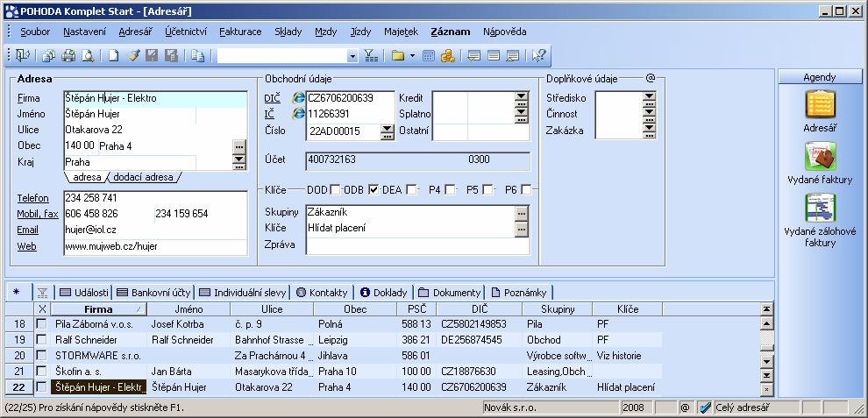Toggle the DOD checkbox
868x418 pixels.
click(335, 190)
